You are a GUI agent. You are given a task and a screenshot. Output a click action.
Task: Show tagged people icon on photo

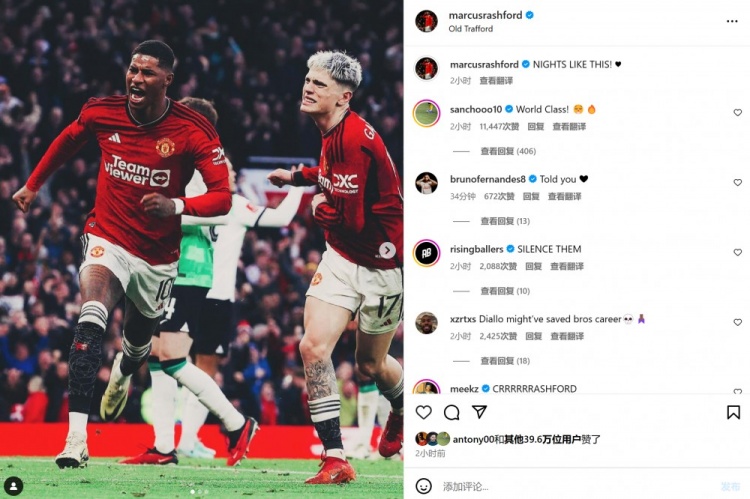pyautogui.click(x=14, y=486)
